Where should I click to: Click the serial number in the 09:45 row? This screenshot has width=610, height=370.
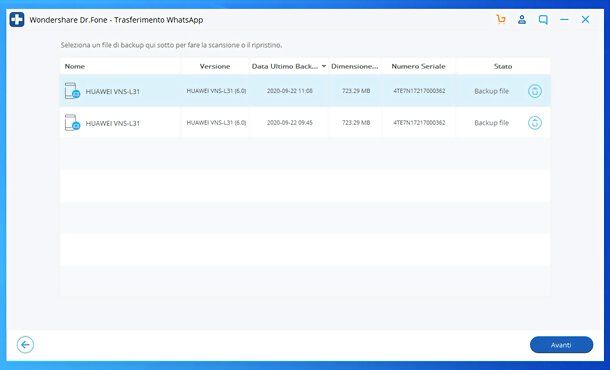tap(419, 123)
